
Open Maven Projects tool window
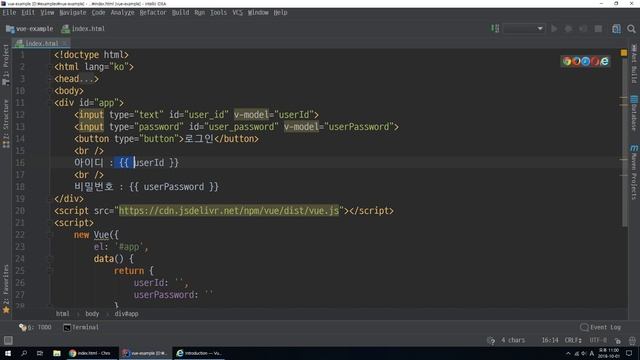point(634,172)
